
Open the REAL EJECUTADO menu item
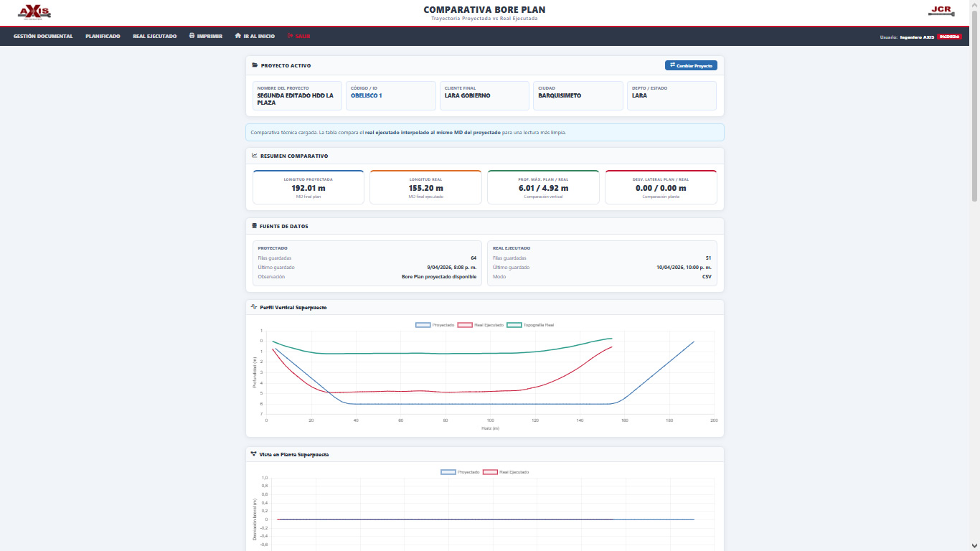coord(154,36)
